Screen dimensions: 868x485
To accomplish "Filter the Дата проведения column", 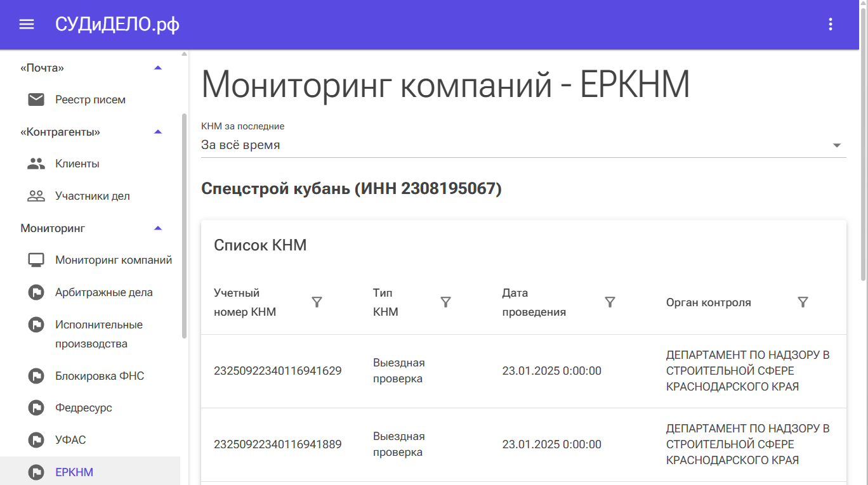I will pos(610,302).
